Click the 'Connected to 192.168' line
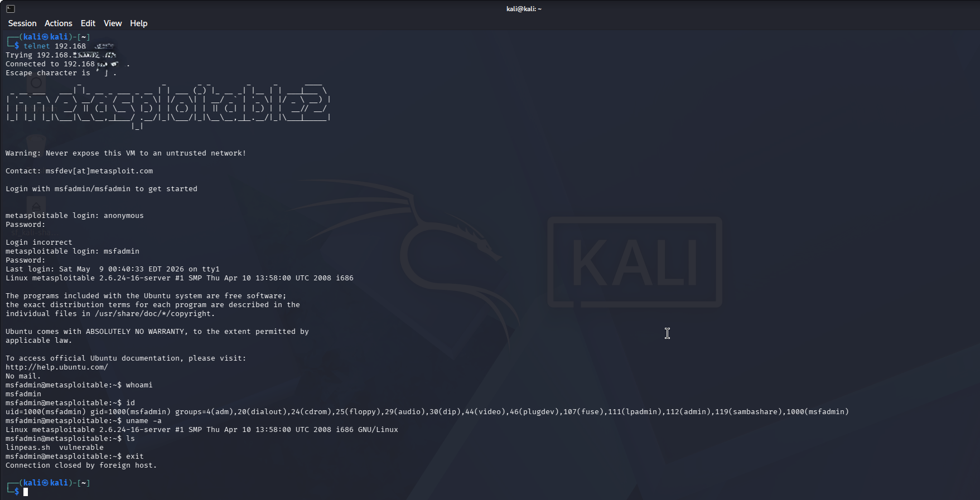 67,64
